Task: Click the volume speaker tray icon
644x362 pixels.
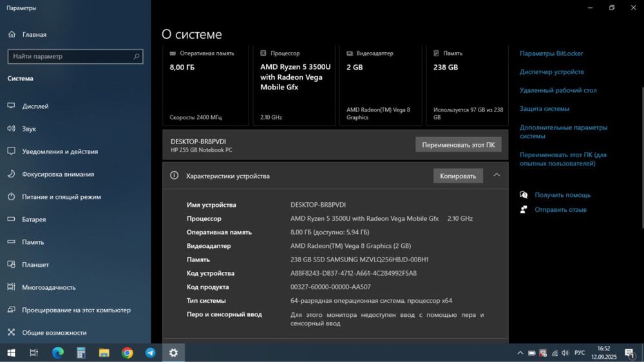Action: 565,353
